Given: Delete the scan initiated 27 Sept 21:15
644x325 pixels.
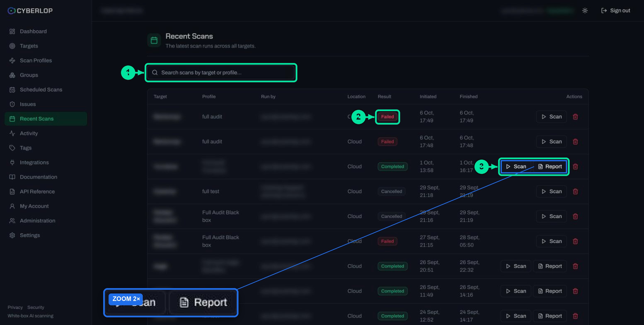Looking at the screenshot, I should click(x=575, y=241).
